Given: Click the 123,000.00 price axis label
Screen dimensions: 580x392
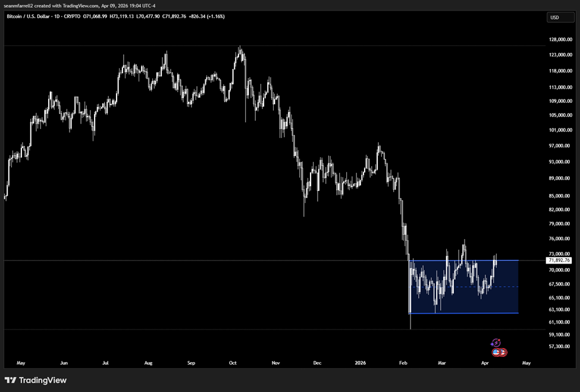Looking at the screenshot, I should point(560,55).
